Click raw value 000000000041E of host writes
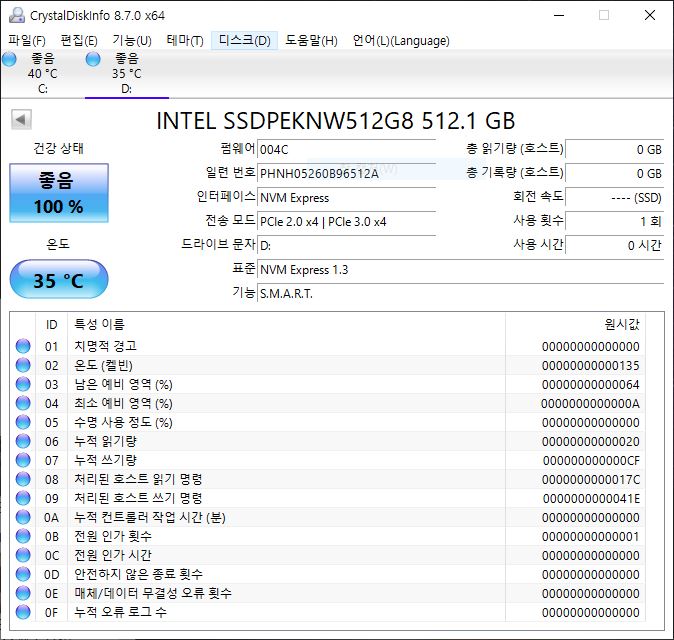The height and width of the screenshot is (640, 674). coord(591,499)
